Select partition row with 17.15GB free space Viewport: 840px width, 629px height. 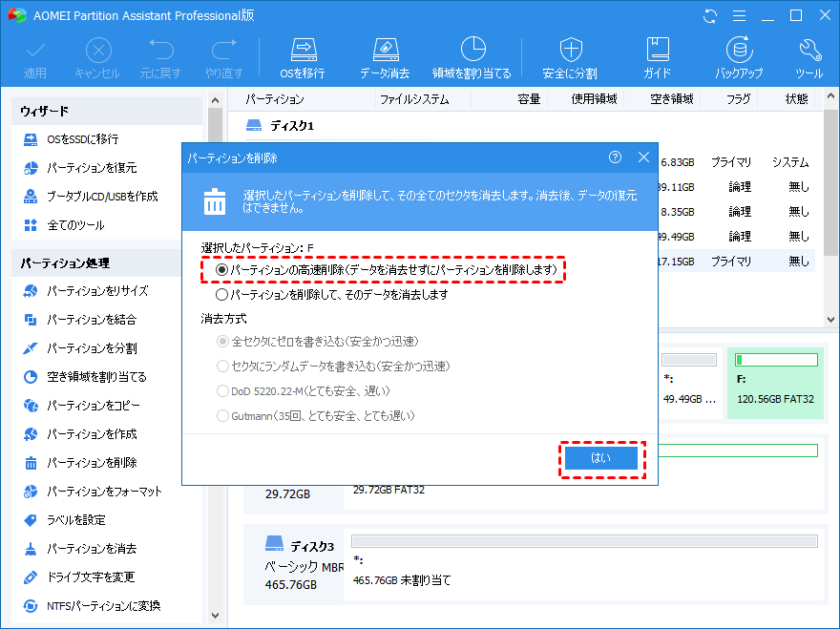737,262
